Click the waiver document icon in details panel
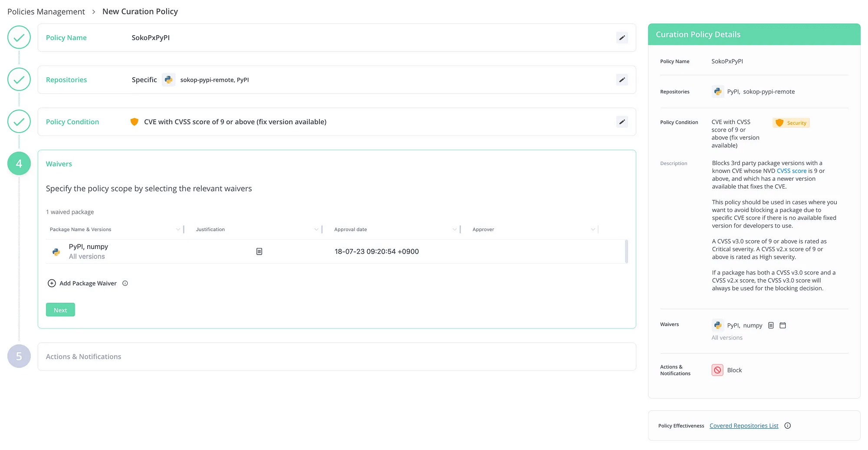 (x=771, y=325)
